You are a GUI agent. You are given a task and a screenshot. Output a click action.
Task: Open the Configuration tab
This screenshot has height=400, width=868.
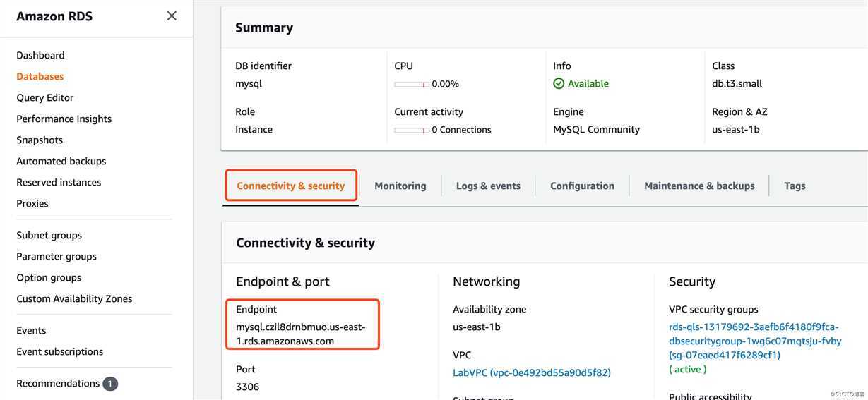(582, 186)
